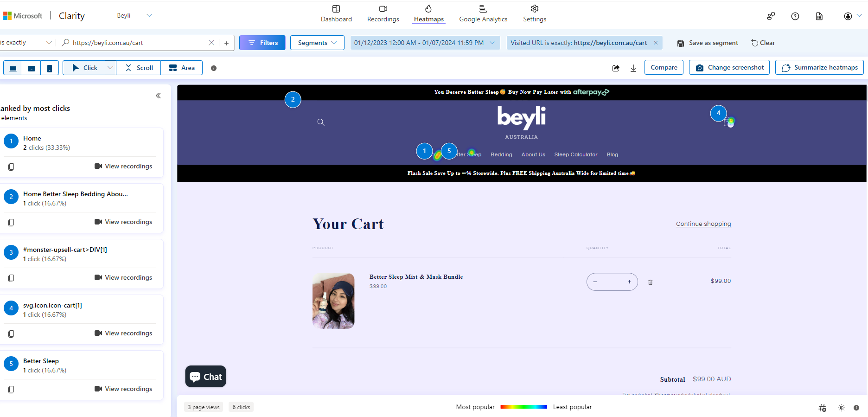Copy the Home element using copy icon
Screen dimensions: 868x417
(x=11, y=167)
